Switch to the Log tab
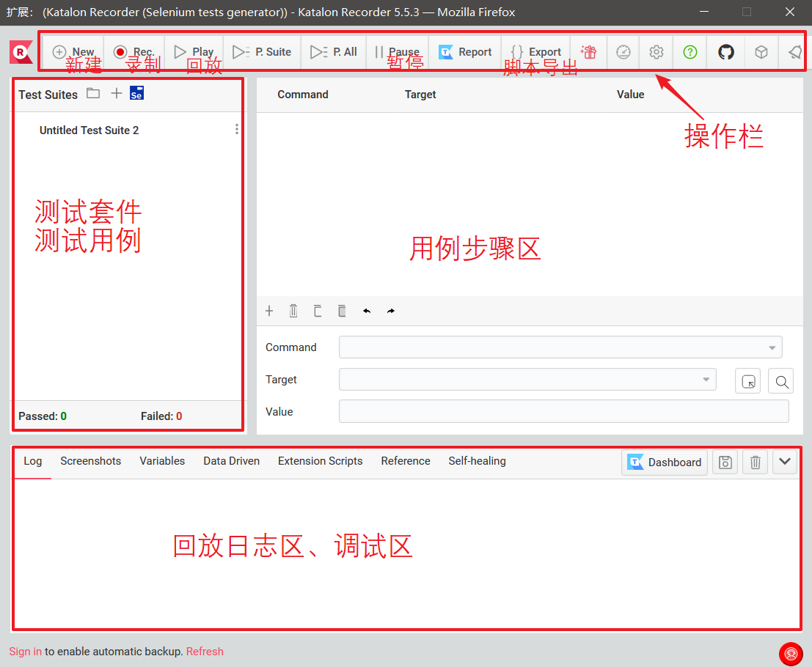Screen dimensions: 812x667 [x=32, y=461]
